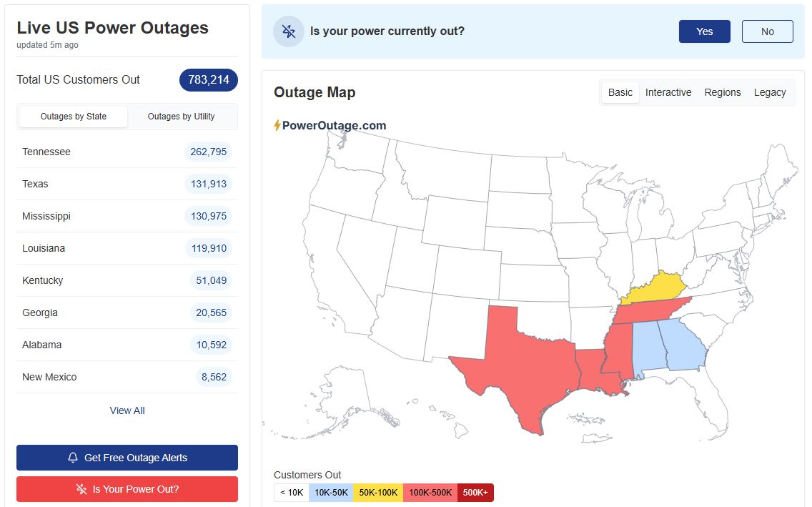Switch map to Regions view
812x507 pixels.
(722, 92)
